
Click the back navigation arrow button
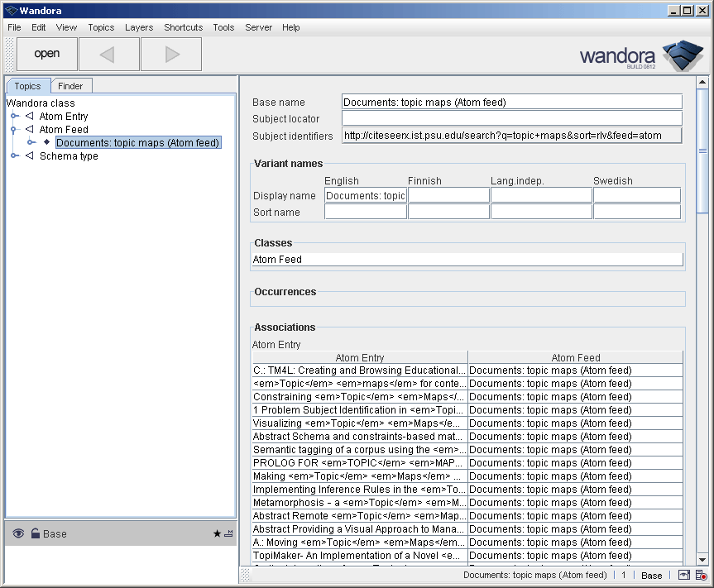coord(109,55)
